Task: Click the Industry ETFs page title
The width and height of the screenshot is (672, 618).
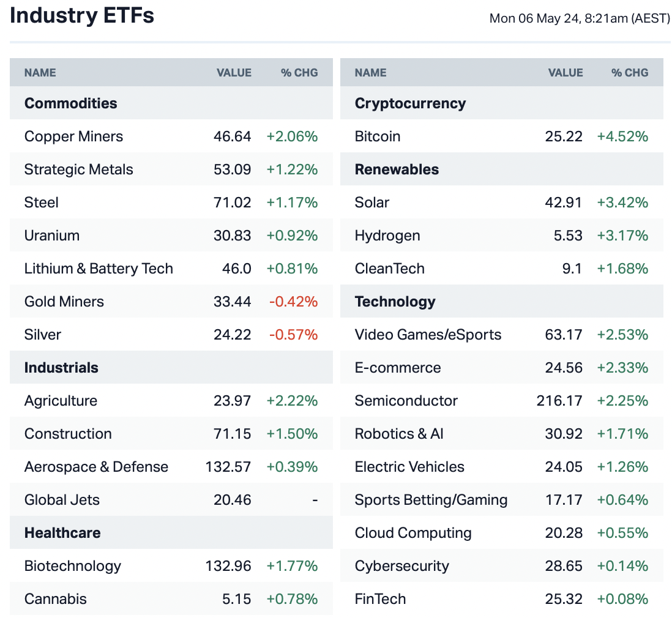Action: [x=82, y=16]
